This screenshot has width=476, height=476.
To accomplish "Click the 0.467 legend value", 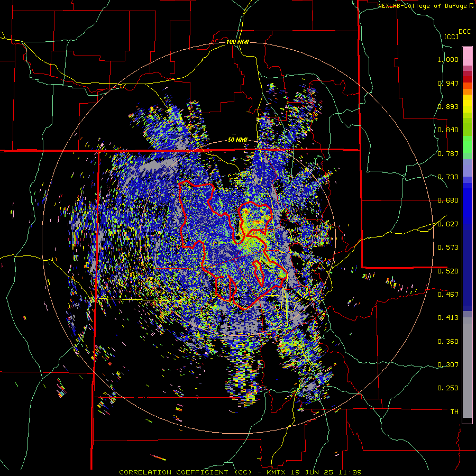I will click(x=448, y=295).
